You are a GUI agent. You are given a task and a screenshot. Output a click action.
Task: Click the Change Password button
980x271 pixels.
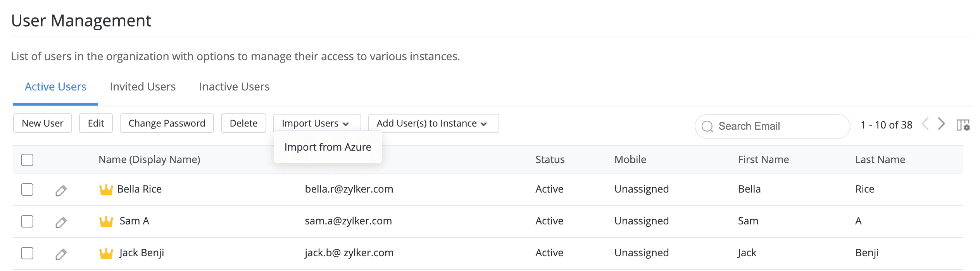click(x=167, y=123)
